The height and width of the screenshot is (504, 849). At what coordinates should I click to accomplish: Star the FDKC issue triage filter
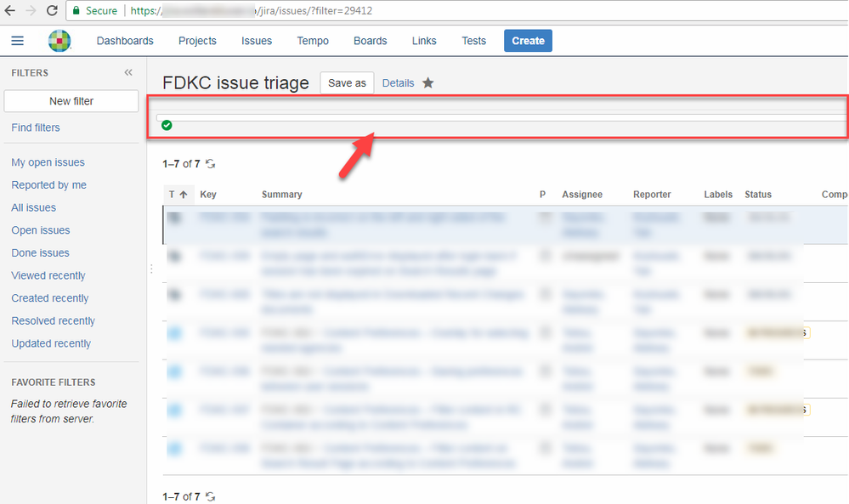point(427,82)
